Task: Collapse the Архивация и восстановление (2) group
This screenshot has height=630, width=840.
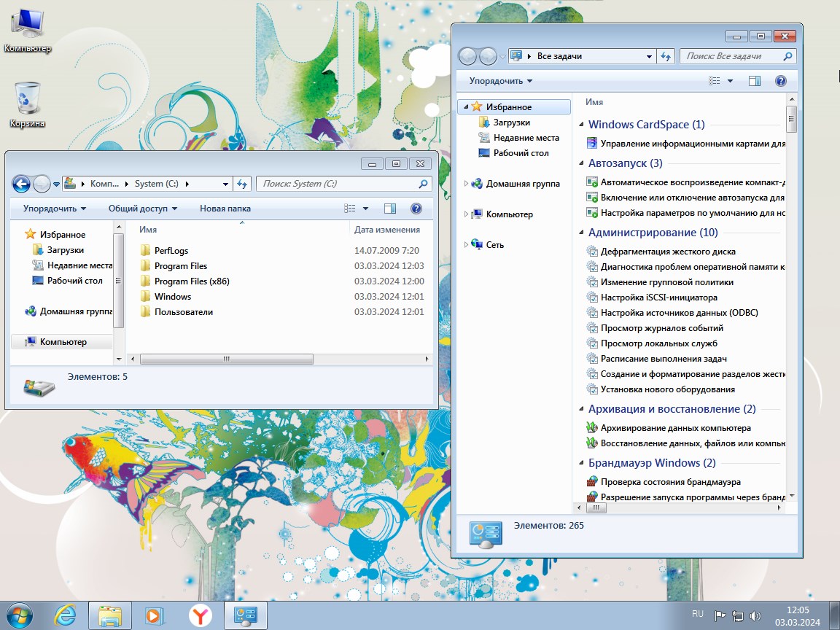Action: pos(581,409)
